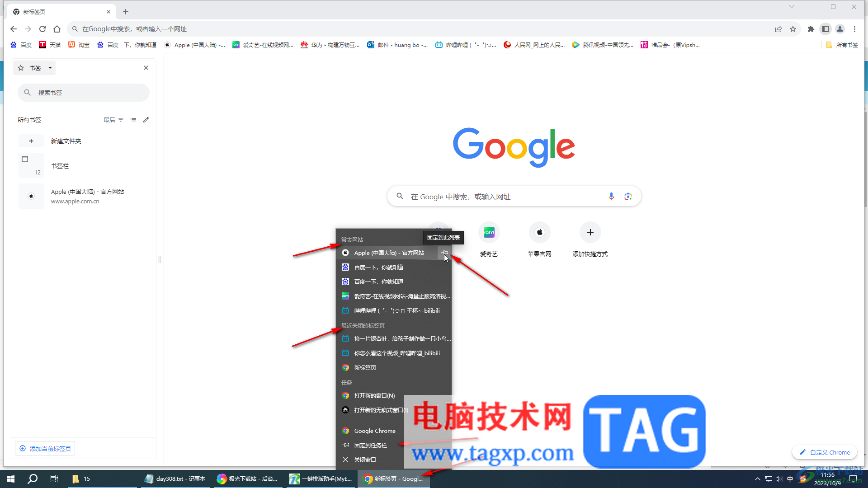Open taskbar search magnifier
This screenshot has width=868, height=488.
[33, 479]
